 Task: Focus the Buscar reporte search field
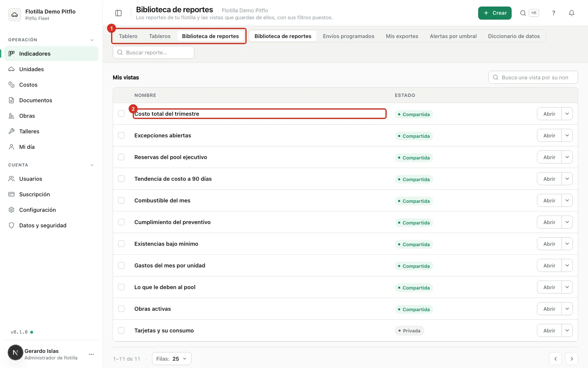click(x=154, y=52)
